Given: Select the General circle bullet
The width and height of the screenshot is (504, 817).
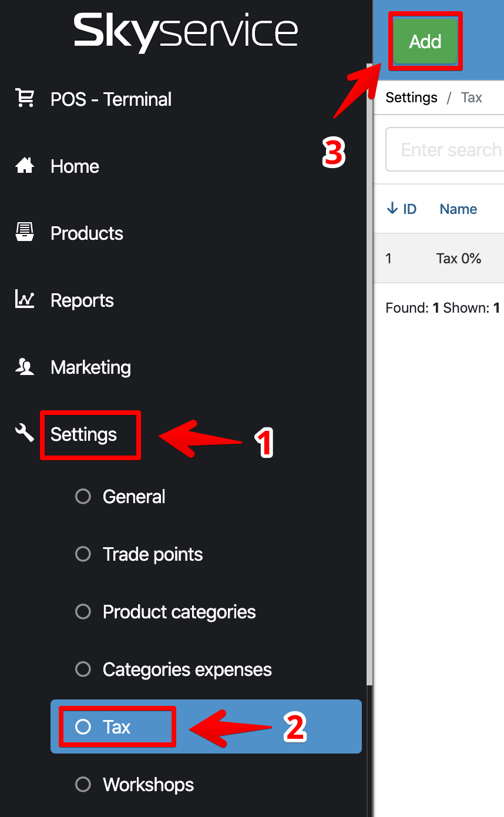Looking at the screenshot, I should pyautogui.click(x=83, y=497).
